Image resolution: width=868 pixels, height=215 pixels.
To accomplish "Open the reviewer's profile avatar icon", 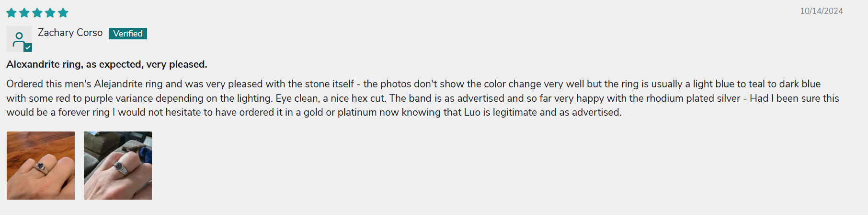I will 19,38.
